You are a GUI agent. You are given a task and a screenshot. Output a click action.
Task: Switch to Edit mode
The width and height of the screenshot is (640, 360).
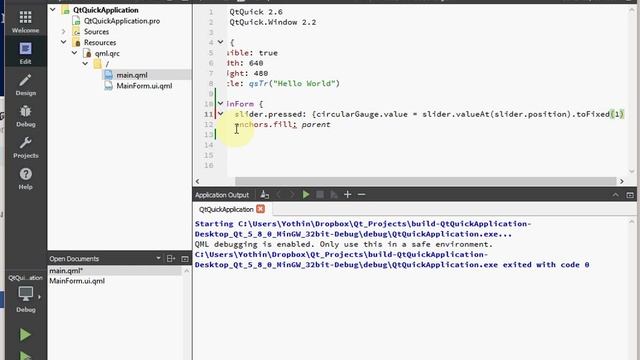pos(25,53)
